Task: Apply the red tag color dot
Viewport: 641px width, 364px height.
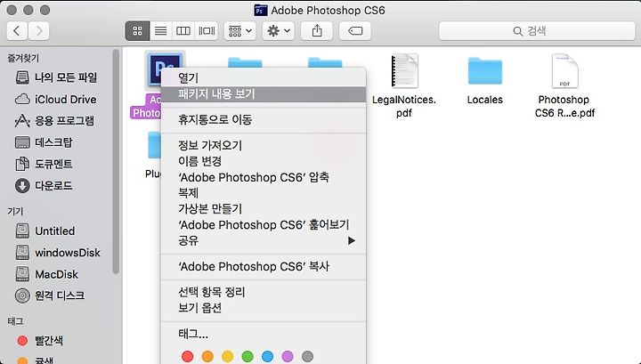Action: click(x=187, y=356)
